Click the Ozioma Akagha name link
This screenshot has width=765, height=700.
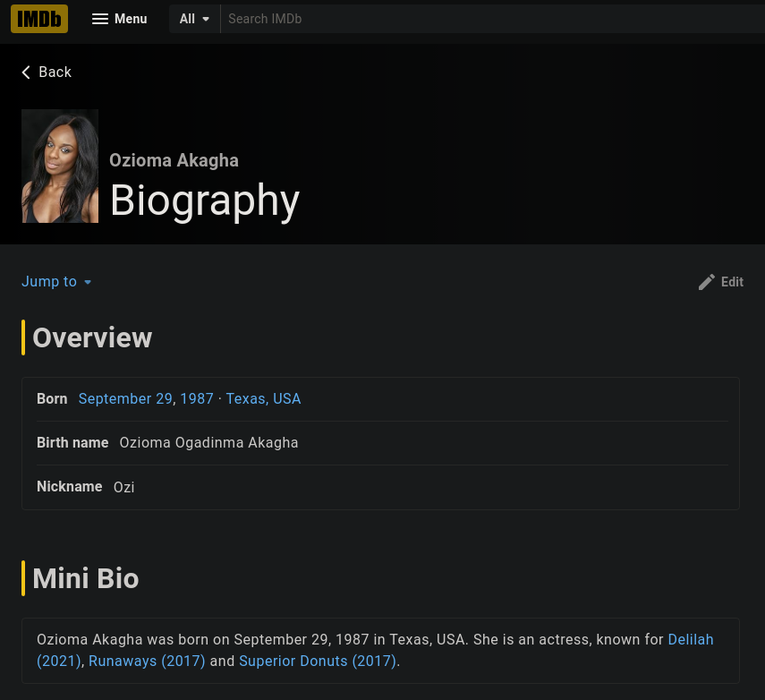point(174,160)
